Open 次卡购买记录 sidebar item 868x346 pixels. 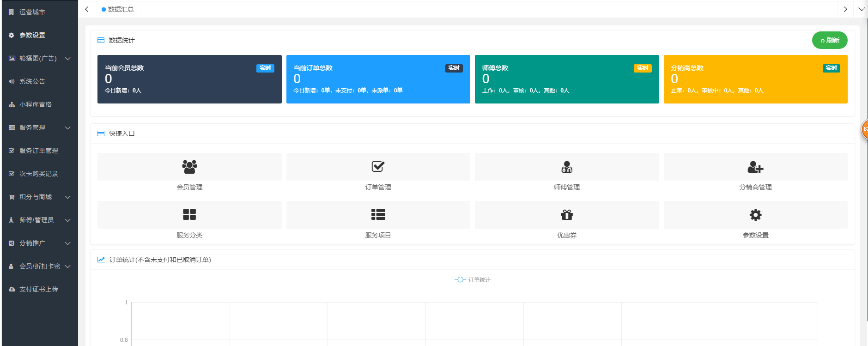(x=40, y=174)
